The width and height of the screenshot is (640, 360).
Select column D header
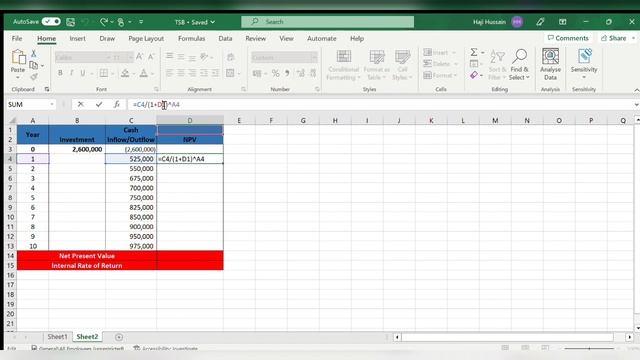tap(190, 120)
